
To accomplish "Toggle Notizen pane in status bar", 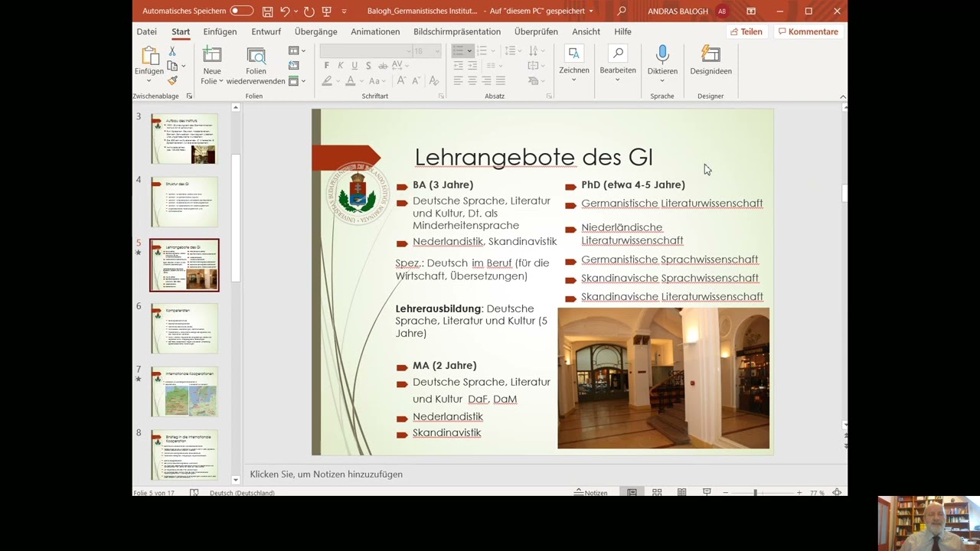I will tap(591, 493).
